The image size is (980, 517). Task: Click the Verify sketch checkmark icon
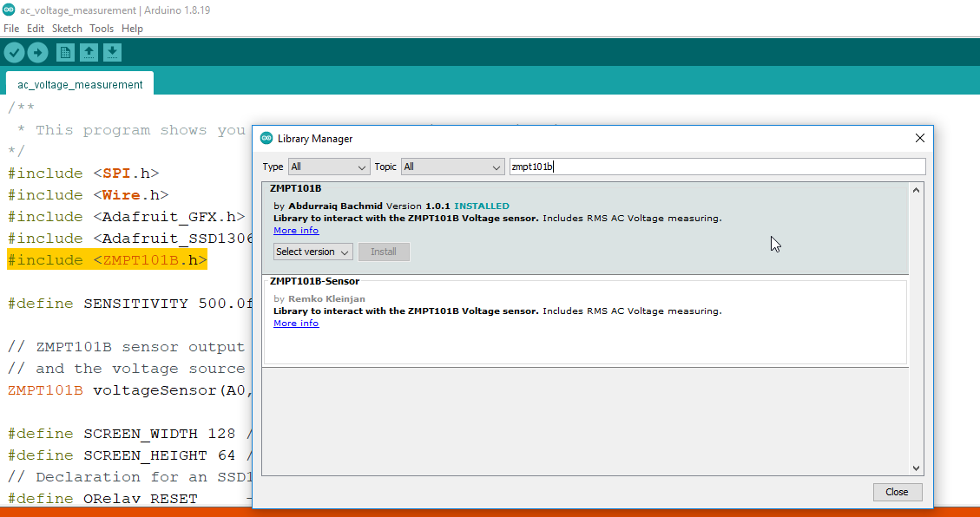(15, 52)
